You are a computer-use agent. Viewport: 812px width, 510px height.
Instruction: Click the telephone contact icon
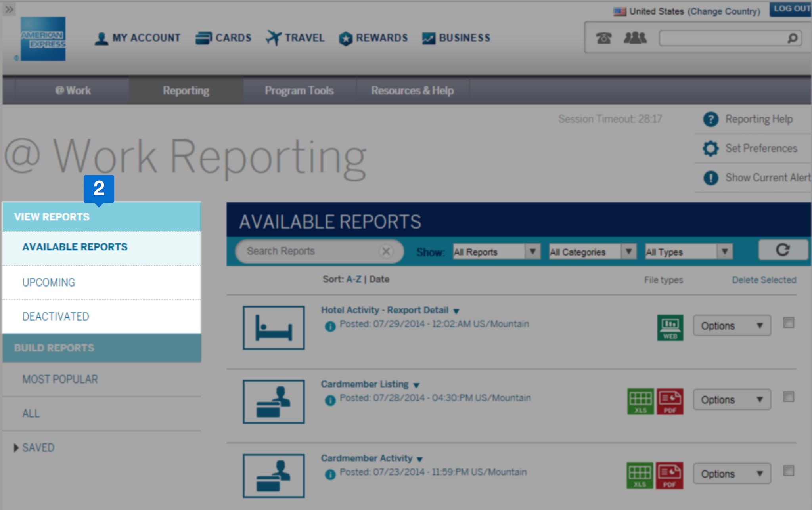click(x=603, y=38)
